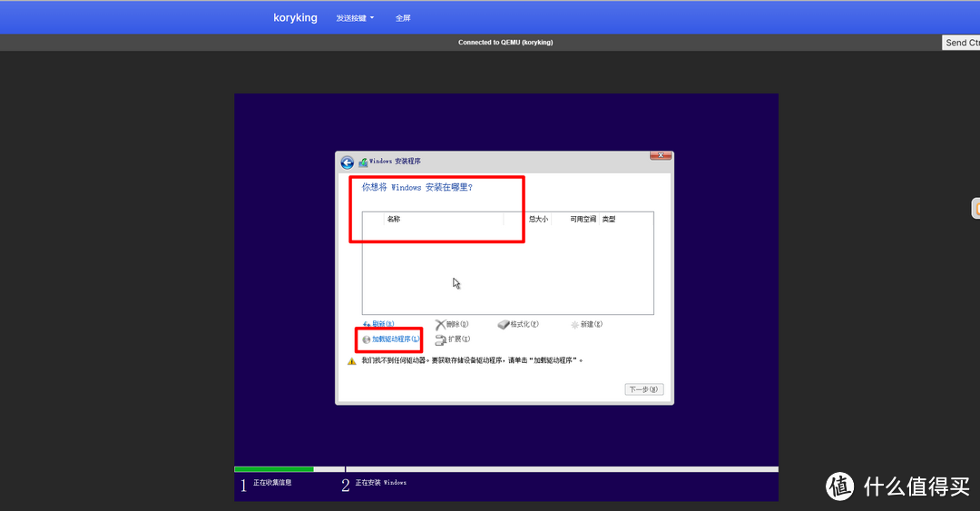Click the no-drive warning message text
980x511 pixels.
pyautogui.click(x=472, y=360)
